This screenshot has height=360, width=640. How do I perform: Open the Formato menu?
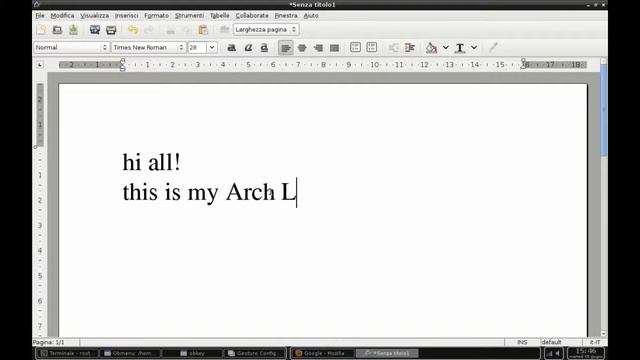156,16
